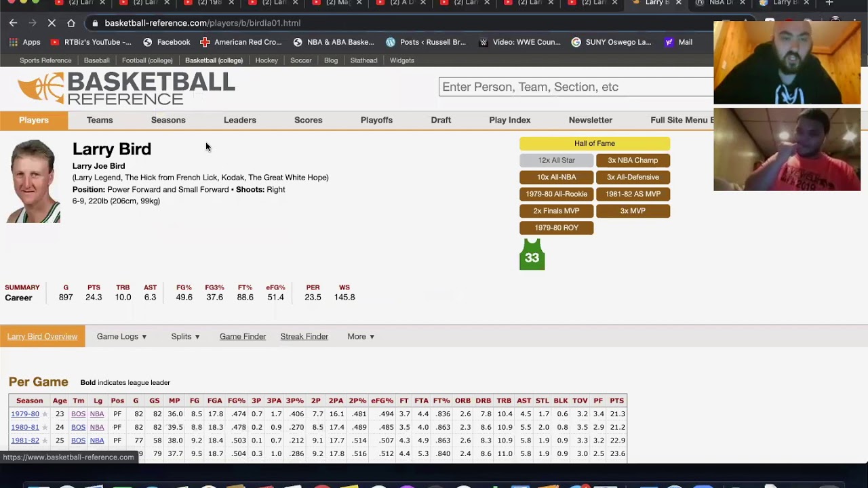
Task: Toggle the star next to season 1979-80
Action: [45, 414]
